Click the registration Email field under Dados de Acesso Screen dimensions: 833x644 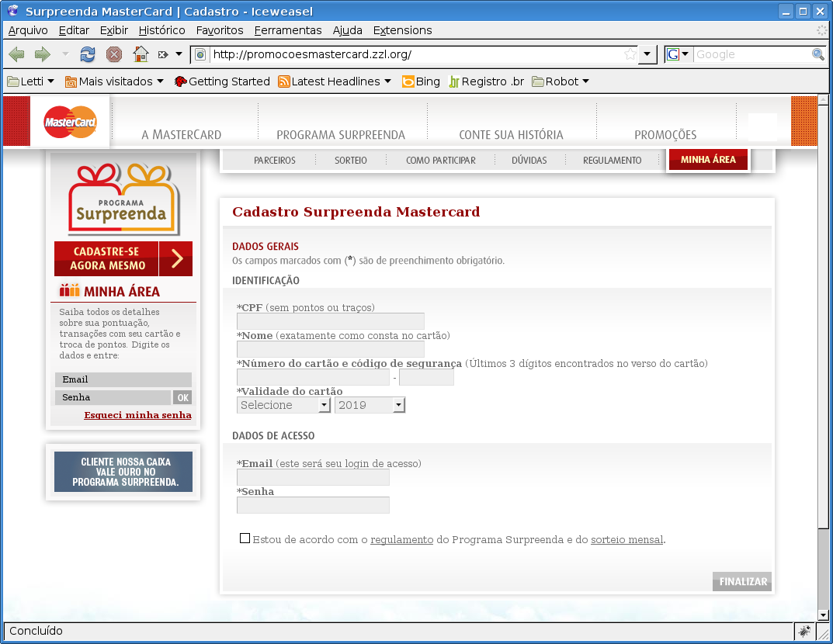point(313,476)
